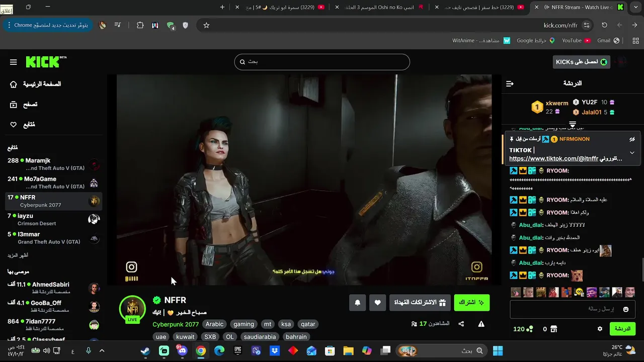Open the Windows Start menu
Image resolution: width=644 pixels, height=362 pixels.
pyautogui.click(x=498, y=351)
